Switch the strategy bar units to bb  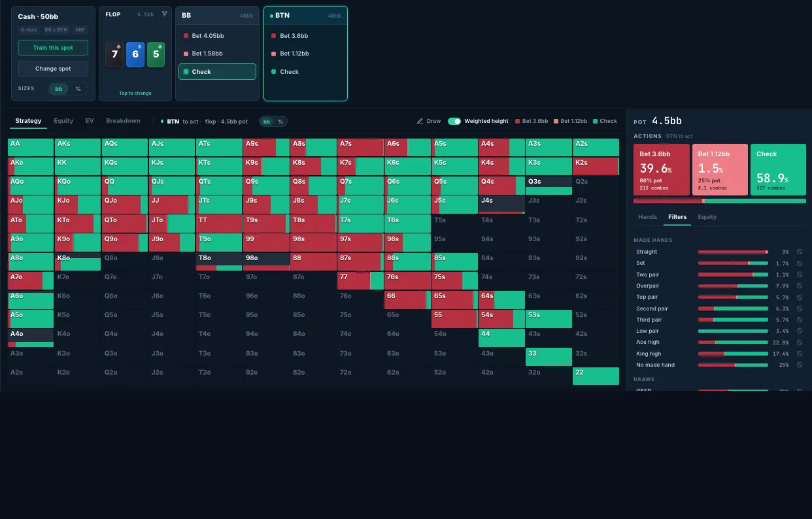point(267,122)
